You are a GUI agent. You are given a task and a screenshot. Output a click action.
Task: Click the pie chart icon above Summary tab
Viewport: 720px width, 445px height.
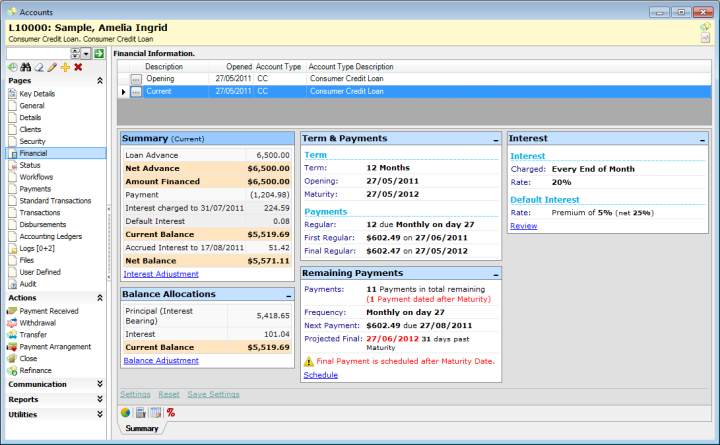click(x=125, y=412)
